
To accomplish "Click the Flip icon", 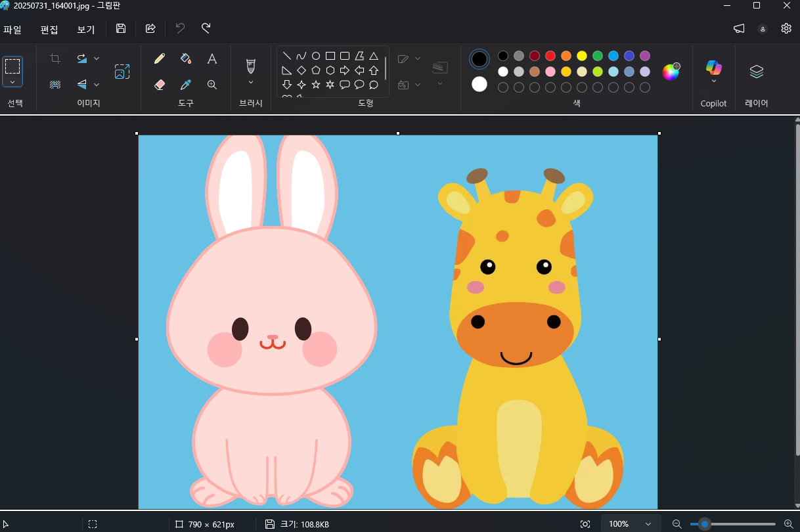I will point(81,84).
